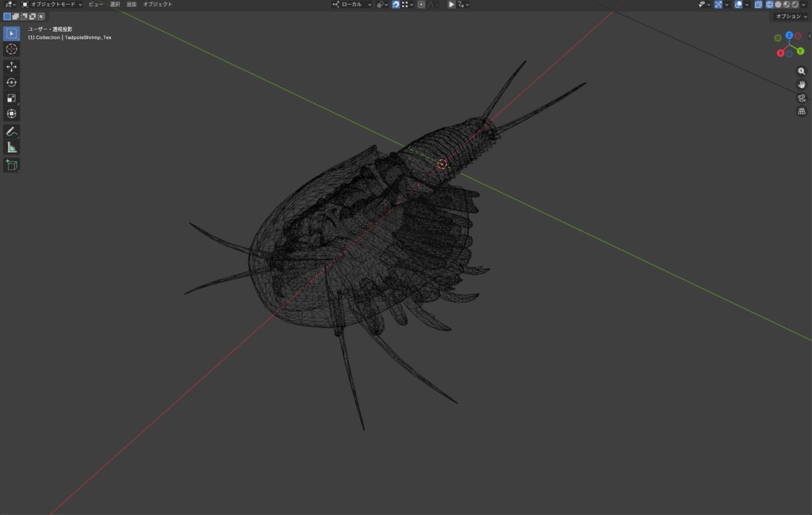
Task: Toggle snapping magnet button
Action: (396, 4)
